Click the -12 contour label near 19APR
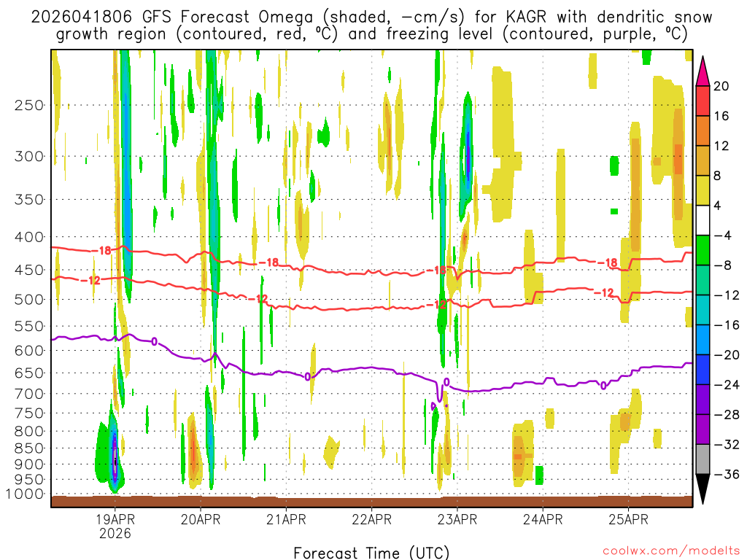This screenshot has height=560, width=747. coord(90,280)
